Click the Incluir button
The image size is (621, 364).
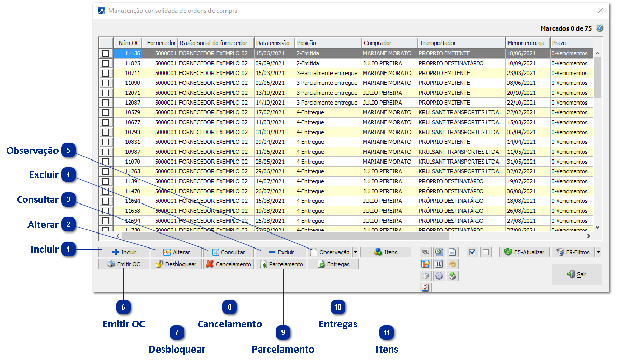click(124, 252)
